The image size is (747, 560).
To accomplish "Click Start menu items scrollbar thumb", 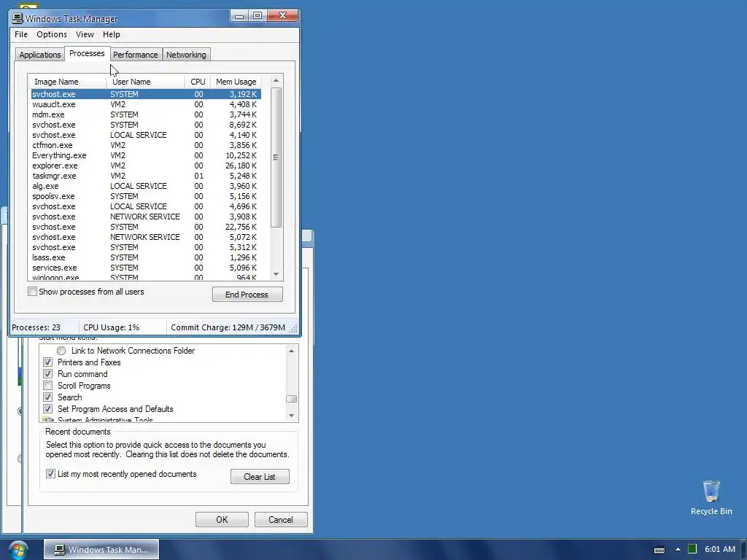I will tap(291, 399).
